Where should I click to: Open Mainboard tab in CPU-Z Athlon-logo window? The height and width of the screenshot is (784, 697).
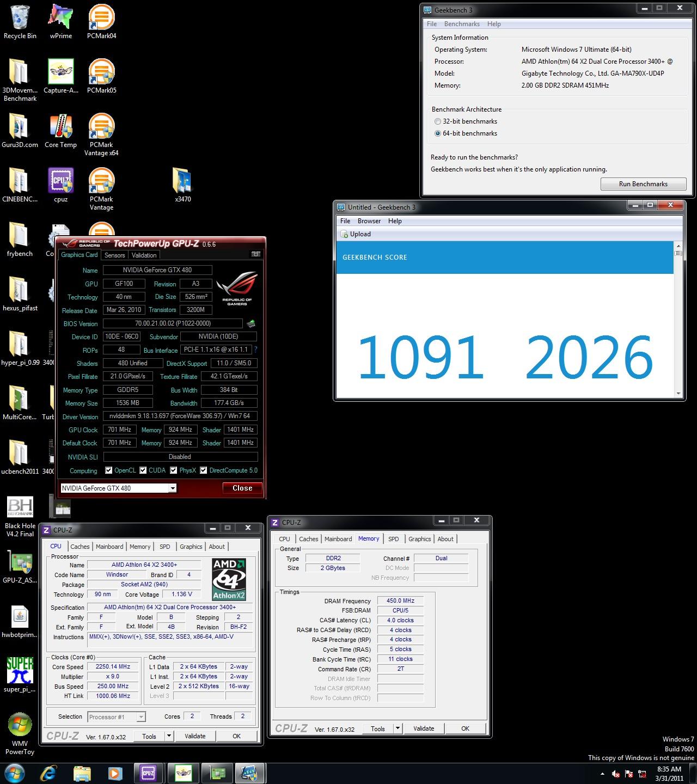109,547
